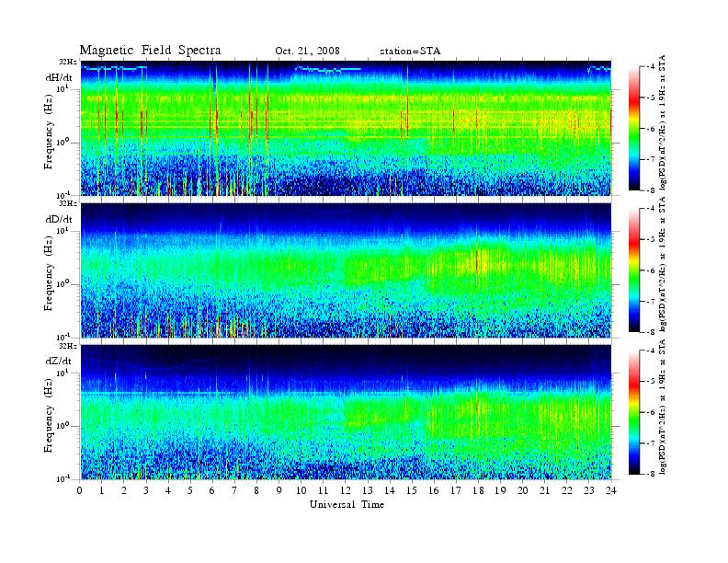Click the "-5" value on dZ/dt color bar
The height and width of the screenshot is (563, 728).
click(x=651, y=381)
